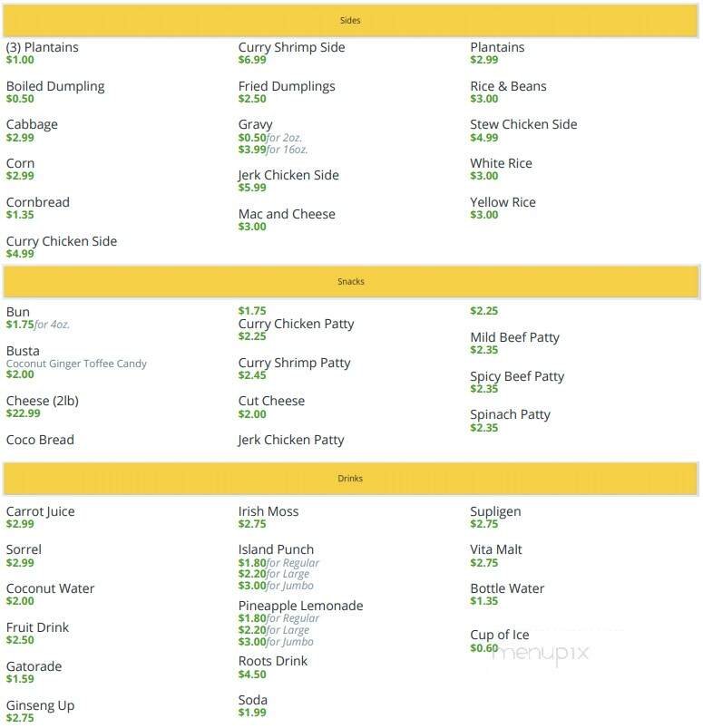703x728 pixels.
Task: Click the Curry Shrimp Patty item
Action: (294, 363)
